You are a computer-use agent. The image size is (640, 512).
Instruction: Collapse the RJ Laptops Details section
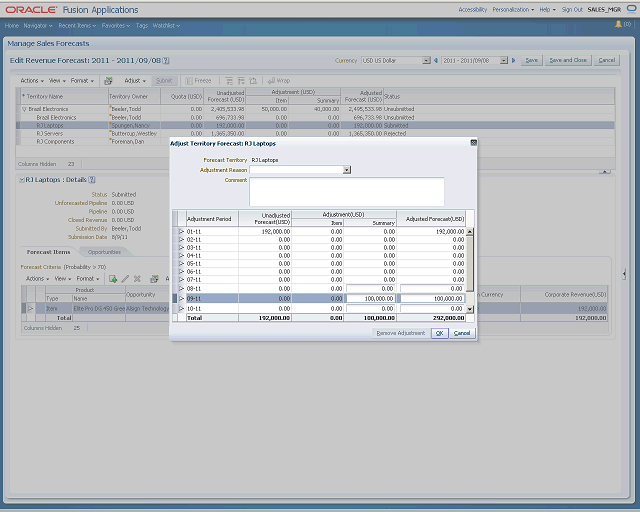pyautogui.click(x=22, y=180)
